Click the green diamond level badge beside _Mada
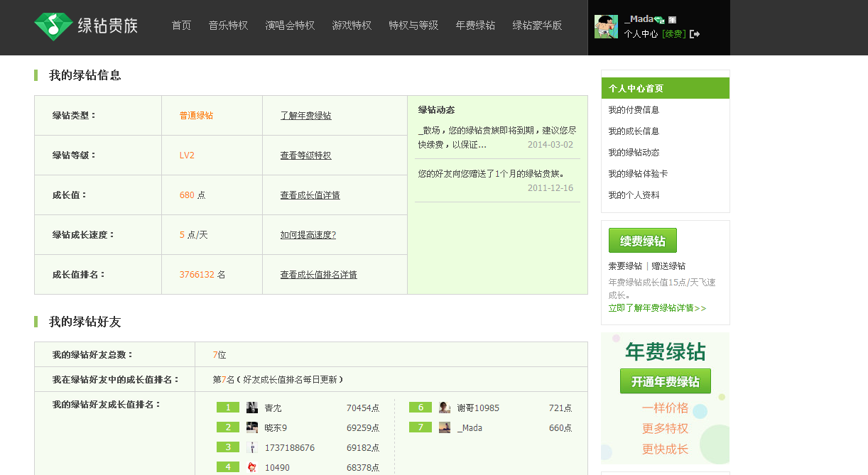 (658, 20)
